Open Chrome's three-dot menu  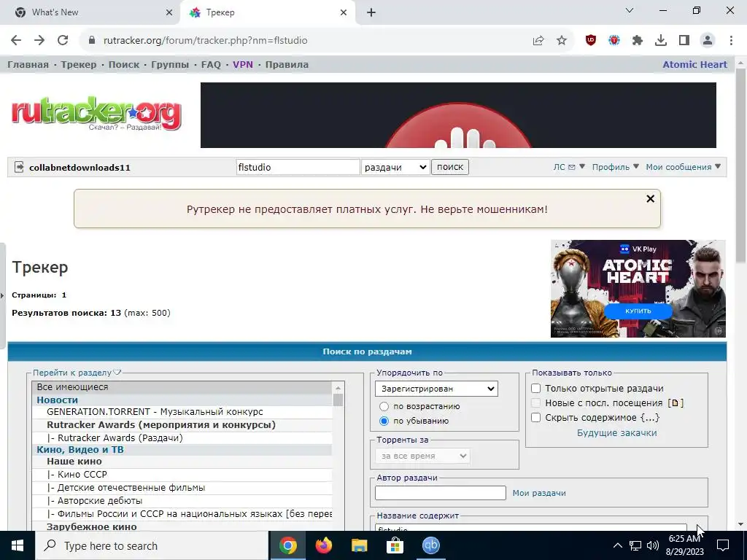click(x=731, y=41)
